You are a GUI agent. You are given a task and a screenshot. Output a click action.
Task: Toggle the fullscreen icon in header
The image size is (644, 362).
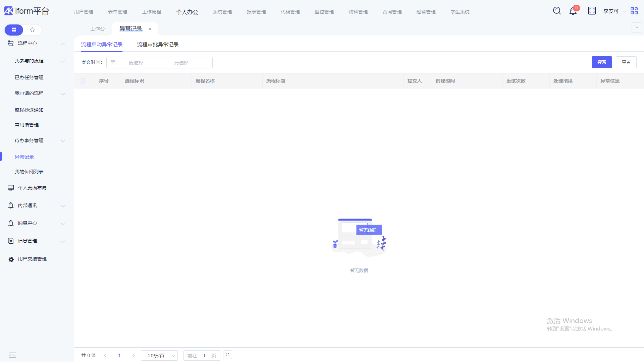coord(592,11)
